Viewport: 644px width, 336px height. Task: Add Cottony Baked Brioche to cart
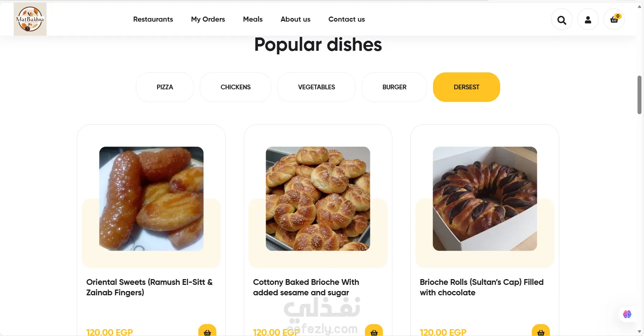click(374, 331)
